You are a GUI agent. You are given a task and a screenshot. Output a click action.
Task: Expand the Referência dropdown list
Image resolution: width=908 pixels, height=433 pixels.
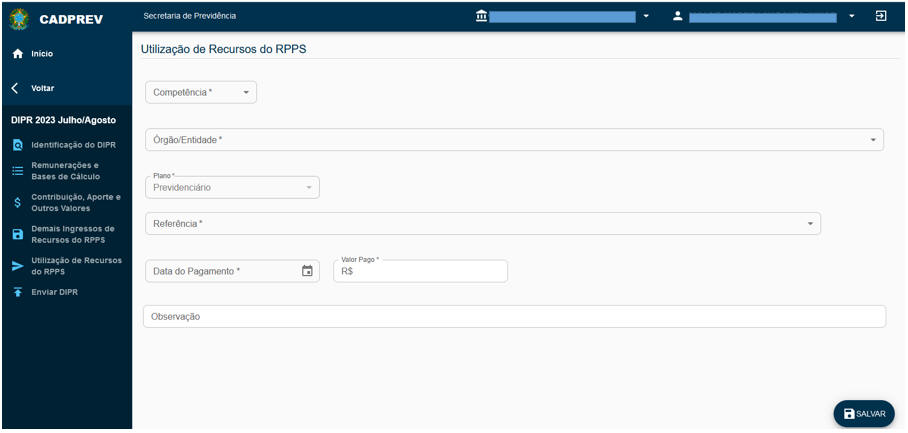[810, 223]
